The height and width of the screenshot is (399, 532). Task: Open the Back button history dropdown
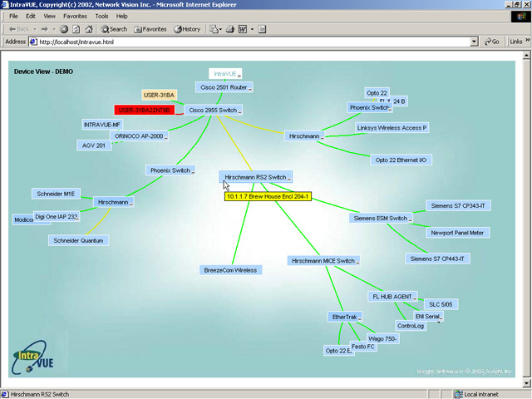[35, 29]
